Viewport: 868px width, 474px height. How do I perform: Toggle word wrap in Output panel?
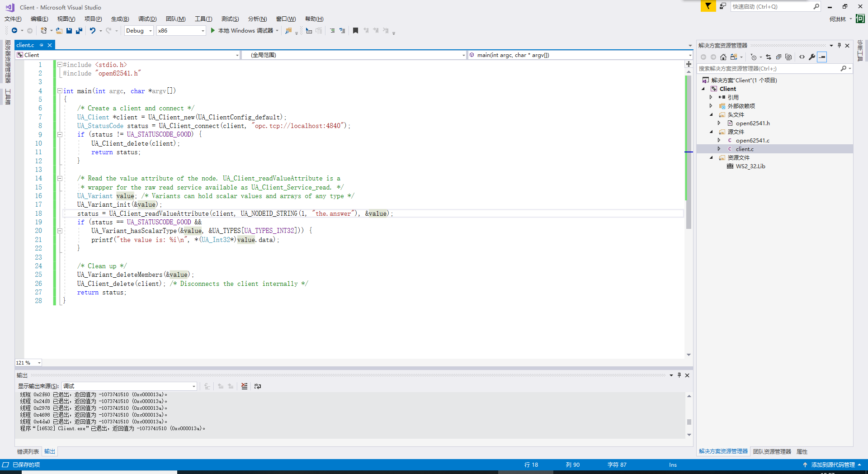[x=258, y=386]
